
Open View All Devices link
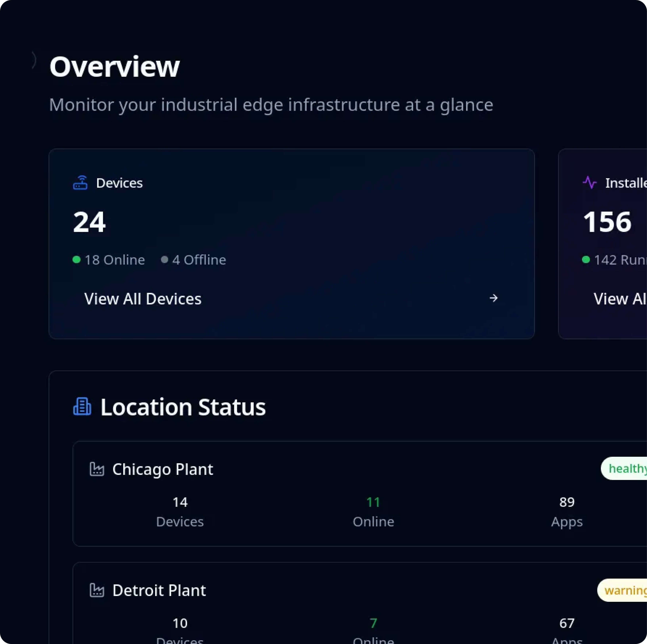(x=143, y=299)
